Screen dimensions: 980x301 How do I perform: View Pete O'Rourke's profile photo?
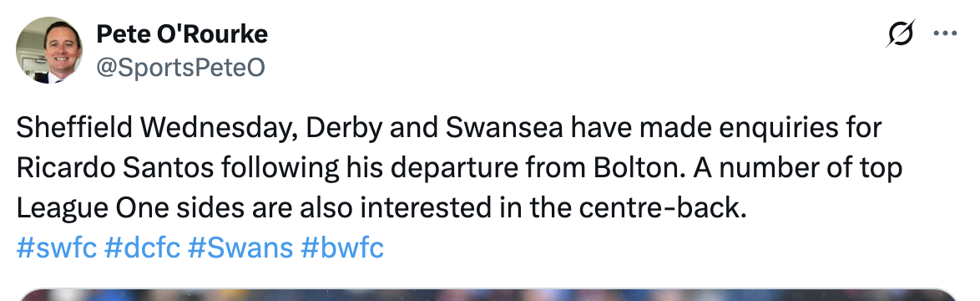(48, 50)
